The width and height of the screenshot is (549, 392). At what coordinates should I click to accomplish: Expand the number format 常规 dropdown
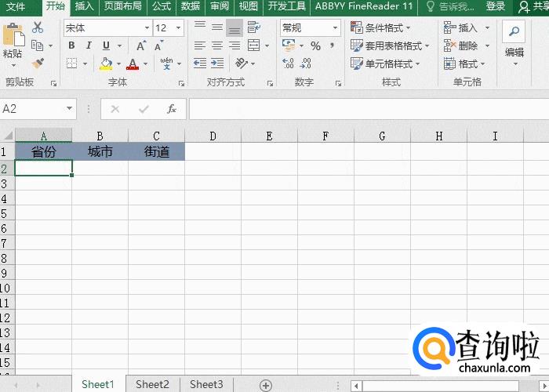click(x=335, y=27)
